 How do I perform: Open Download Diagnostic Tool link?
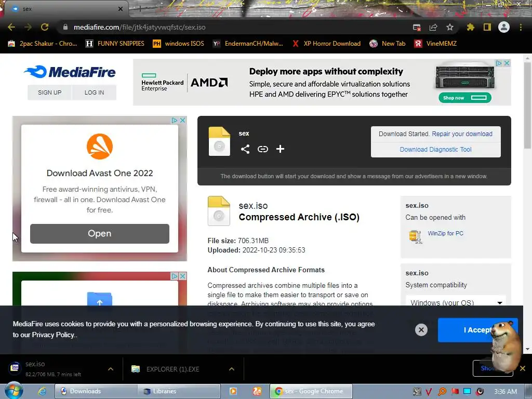[436, 149]
